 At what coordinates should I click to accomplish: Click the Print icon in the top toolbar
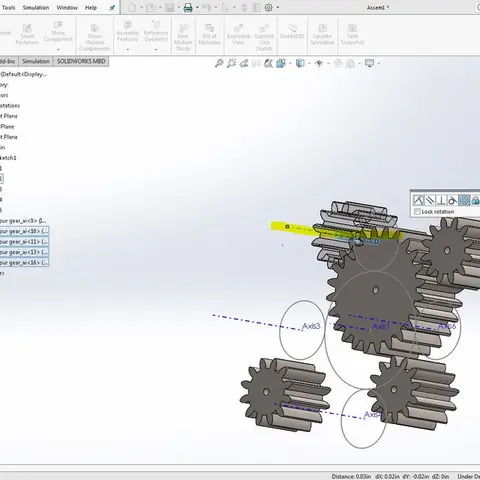[x=188, y=7]
